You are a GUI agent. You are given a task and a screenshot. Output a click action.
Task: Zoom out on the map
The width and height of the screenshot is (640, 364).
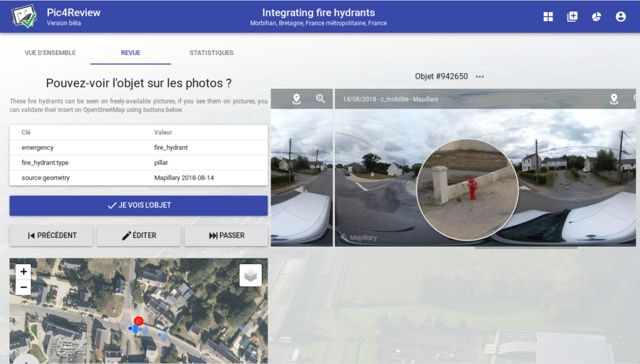24,287
